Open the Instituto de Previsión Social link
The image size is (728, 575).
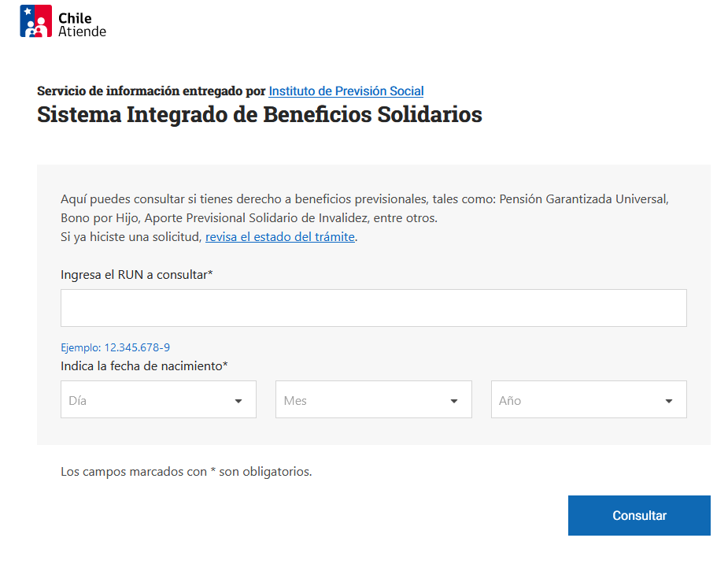[346, 91]
